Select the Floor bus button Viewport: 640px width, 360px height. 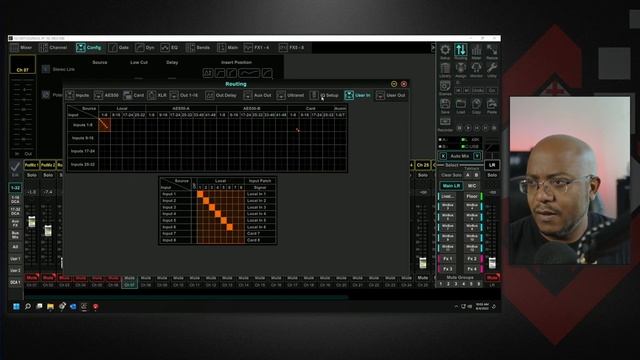472,196
